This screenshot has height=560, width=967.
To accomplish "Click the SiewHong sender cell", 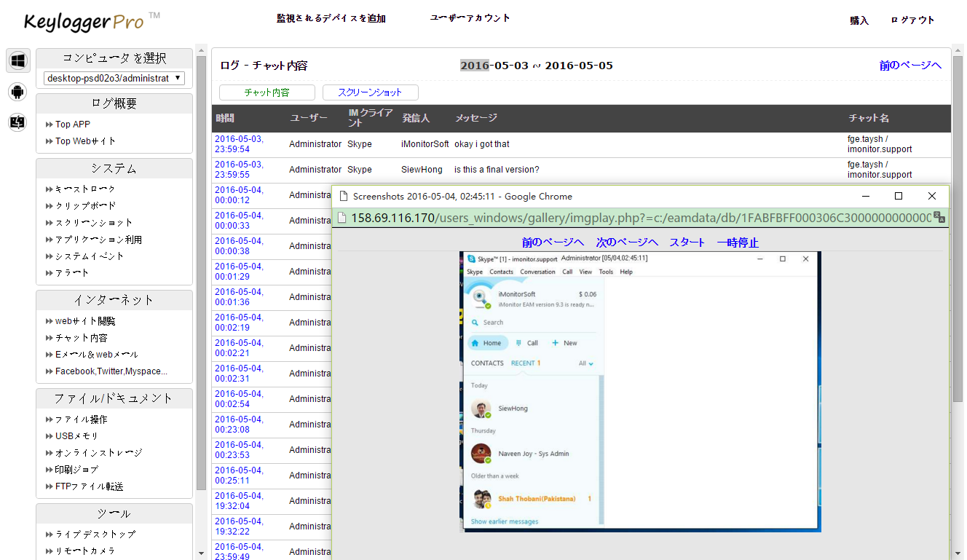I will pyautogui.click(x=422, y=170).
